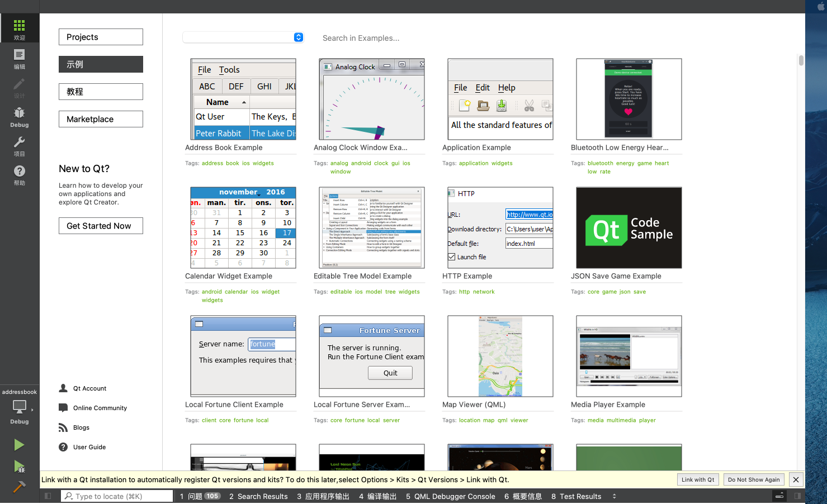This screenshot has height=504, width=827.
Task: Open the Projects tab
Action: tap(101, 37)
